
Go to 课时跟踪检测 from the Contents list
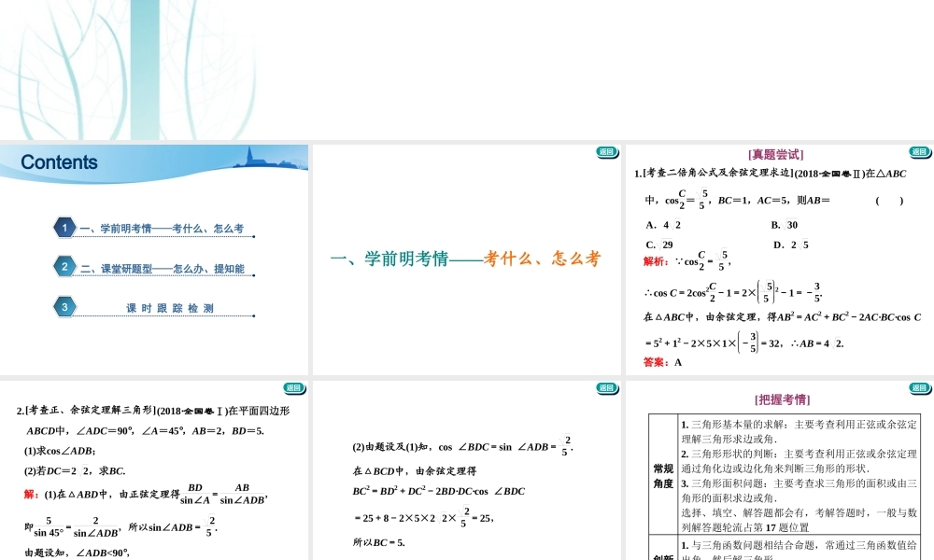coord(170,308)
